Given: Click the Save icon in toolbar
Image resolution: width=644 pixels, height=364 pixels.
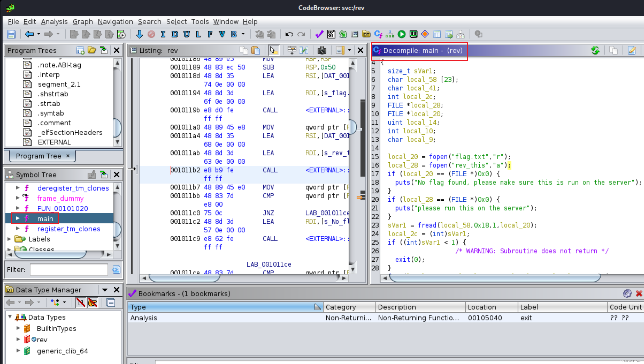Looking at the screenshot, I should coord(11,34).
